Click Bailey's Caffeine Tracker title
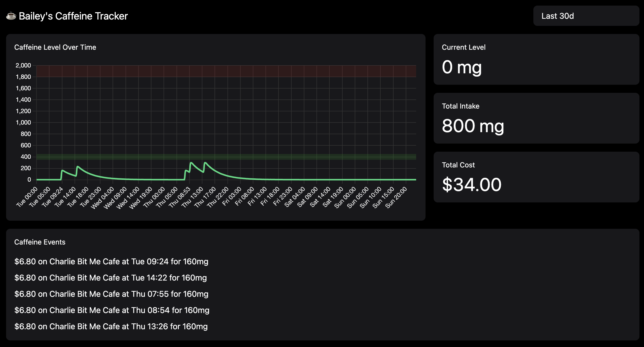The width and height of the screenshot is (644, 347). [73, 16]
